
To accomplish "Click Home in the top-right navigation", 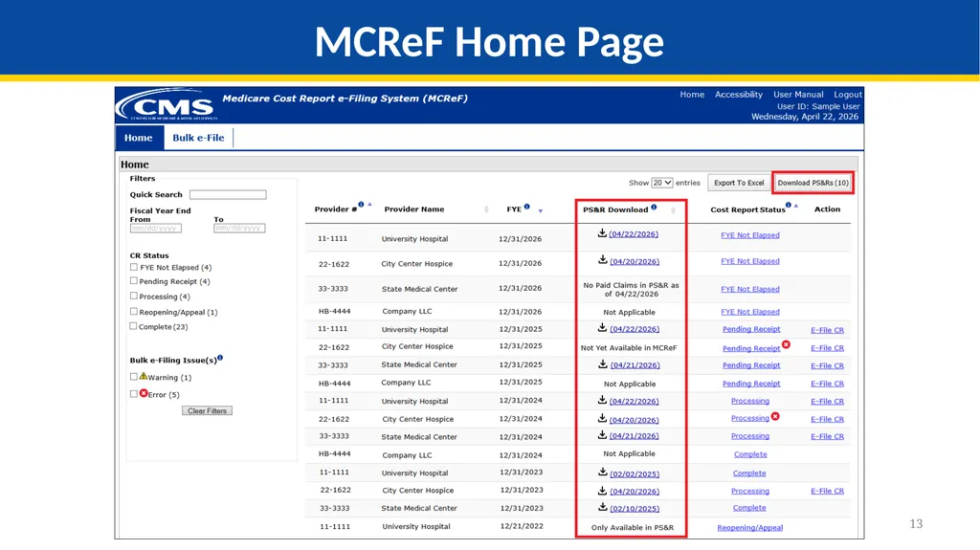I will pos(692,95).
